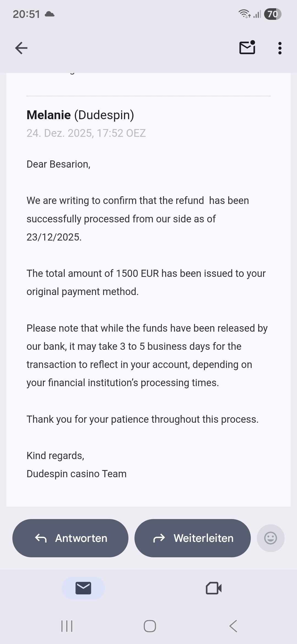This screenshot has width=297, height=644.
Task: Open the three-dot more options menu
Action: click(280, 48)
